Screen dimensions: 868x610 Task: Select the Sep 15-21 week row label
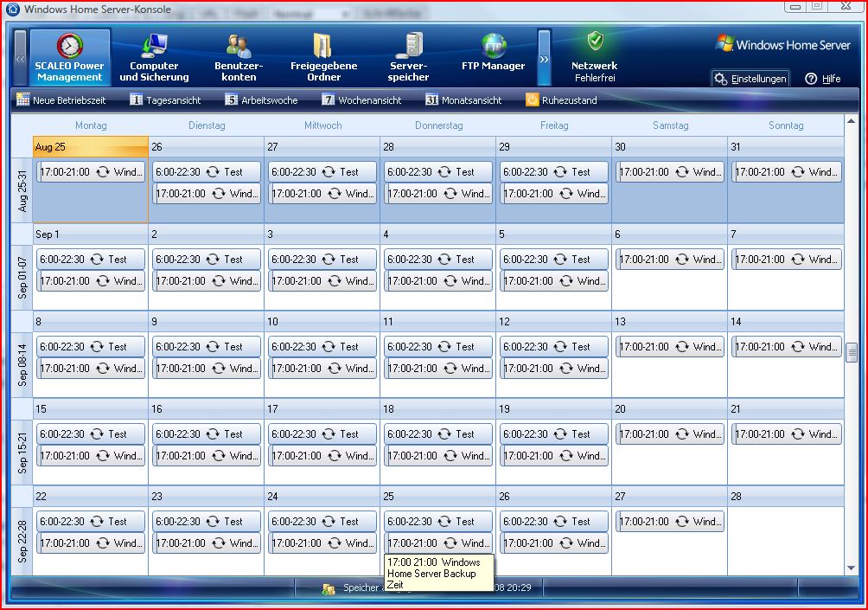click(x=22, y=453)
